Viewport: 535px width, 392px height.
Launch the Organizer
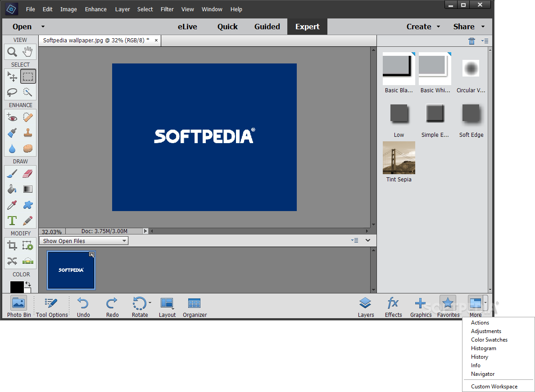point(195,307)
